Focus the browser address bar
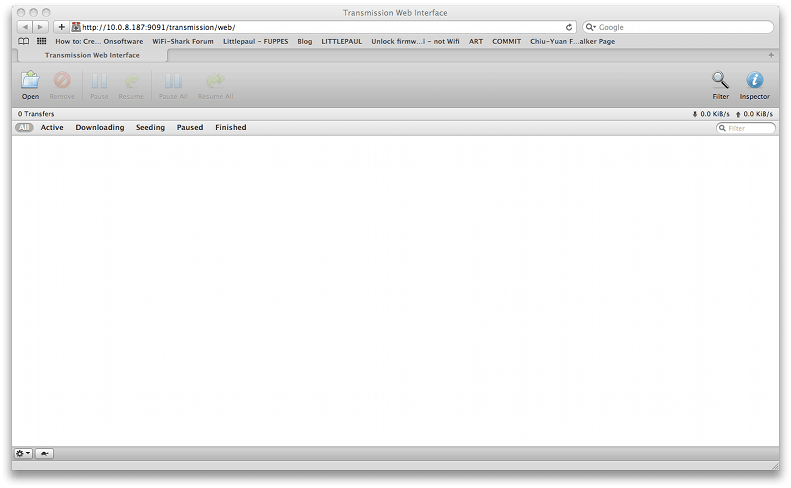 coord(323,27)
